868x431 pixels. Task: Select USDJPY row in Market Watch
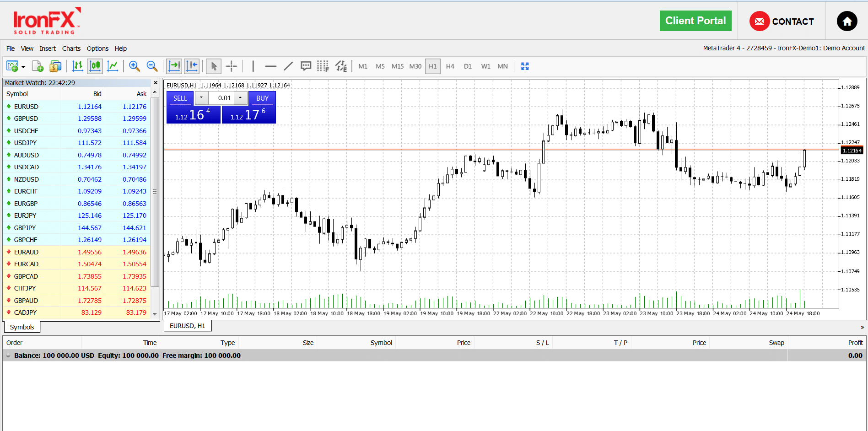[x=76, y=143]
